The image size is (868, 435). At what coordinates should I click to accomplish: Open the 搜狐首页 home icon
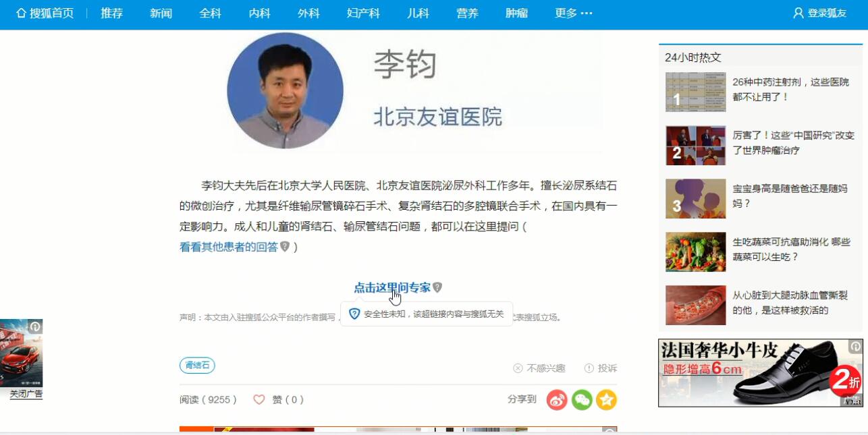click(x=21, y=13)
